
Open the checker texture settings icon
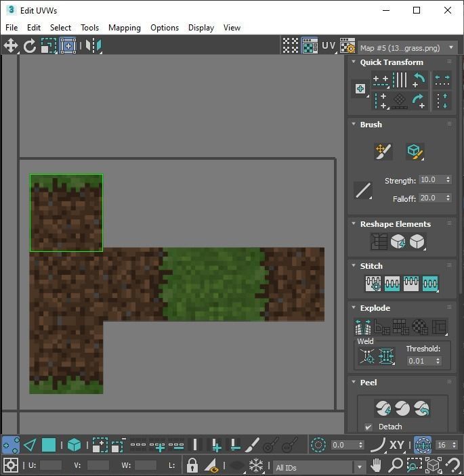pos(347,45)
